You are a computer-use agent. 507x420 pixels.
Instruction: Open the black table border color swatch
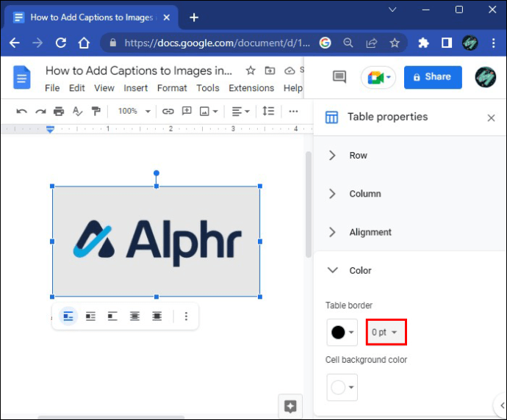tap(342, 332)
